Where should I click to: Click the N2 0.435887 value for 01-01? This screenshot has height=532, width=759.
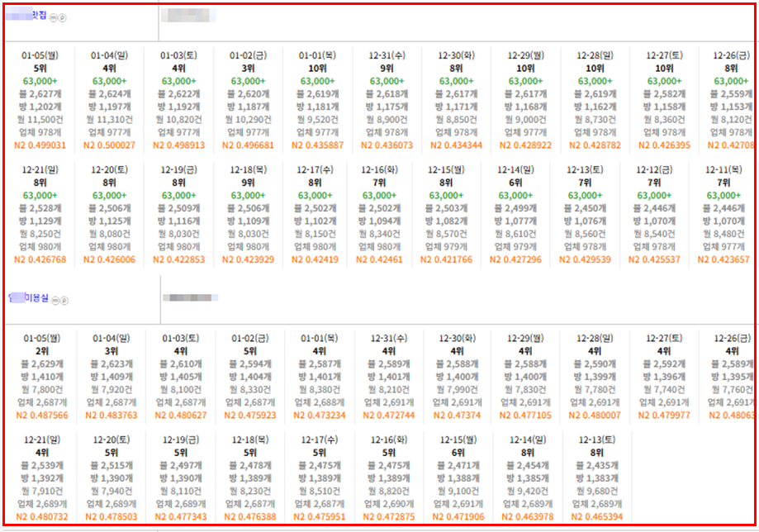coord(318,145)
